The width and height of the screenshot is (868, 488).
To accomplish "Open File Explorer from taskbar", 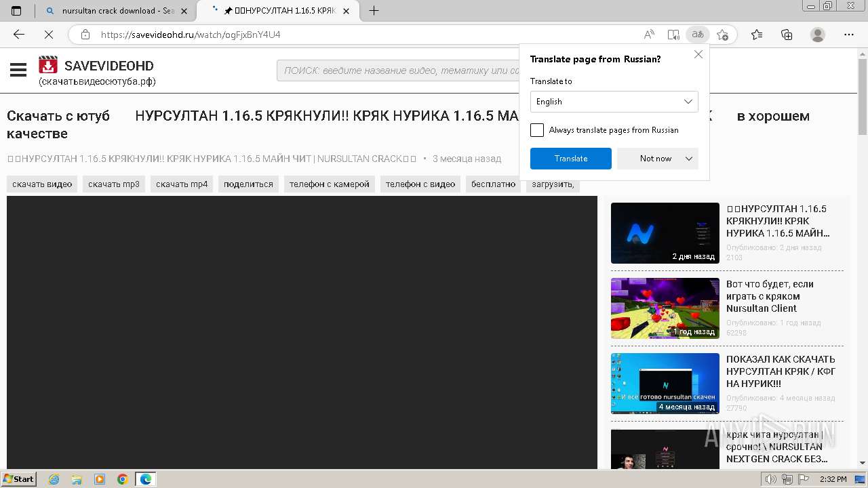I will pyautogui.click(x=77, y=479).
